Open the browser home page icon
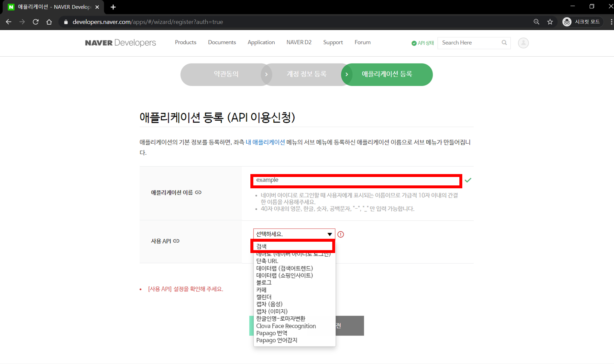The width and height of the screenshot is (614, 364). click(49, 22)
